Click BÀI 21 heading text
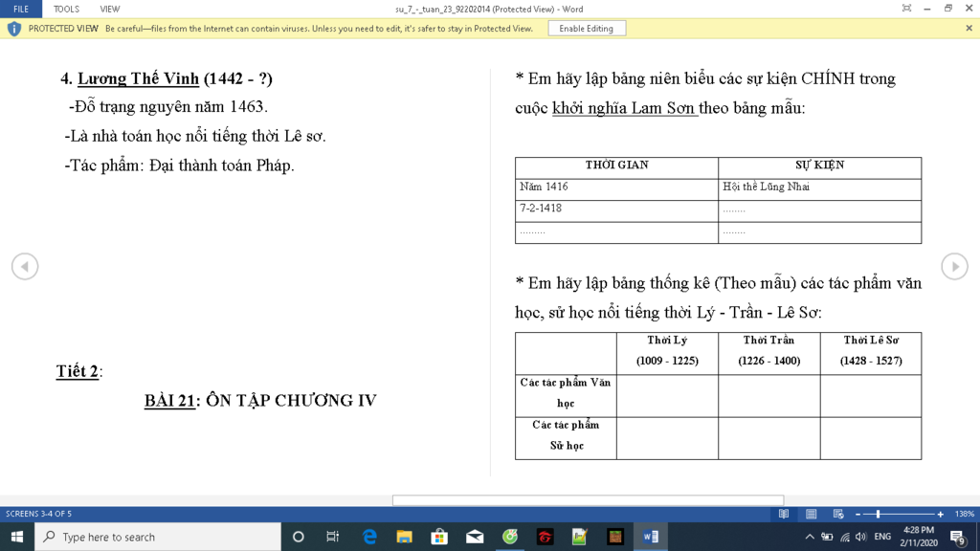The width and height of the screenshot is (980, 551). [169, 401]
